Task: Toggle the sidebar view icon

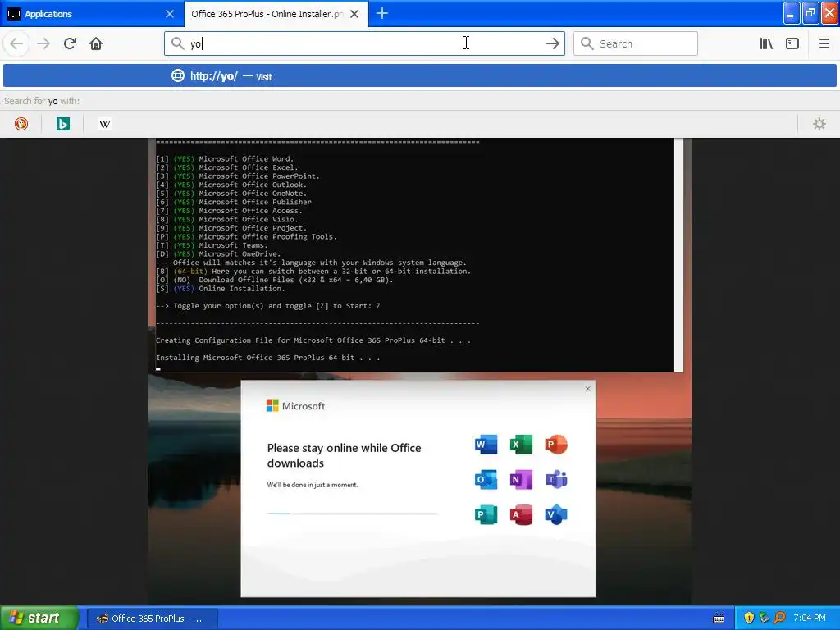Action: [792, 43]
